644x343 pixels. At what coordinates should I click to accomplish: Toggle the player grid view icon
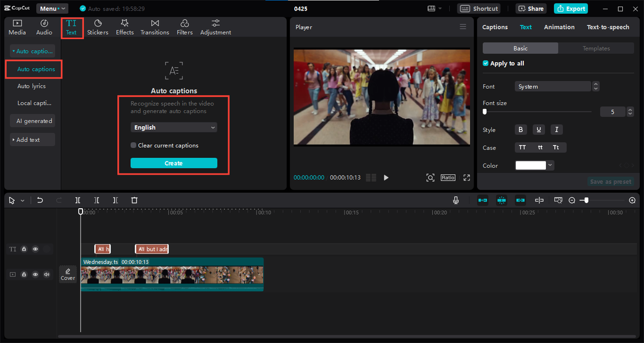(371, 178)
